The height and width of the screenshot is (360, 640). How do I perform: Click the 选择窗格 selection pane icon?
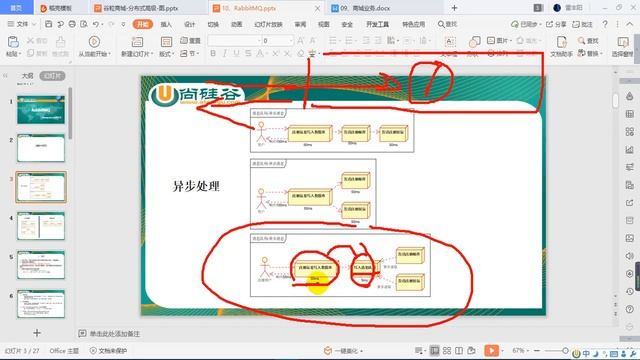click(x=623, y=42)
